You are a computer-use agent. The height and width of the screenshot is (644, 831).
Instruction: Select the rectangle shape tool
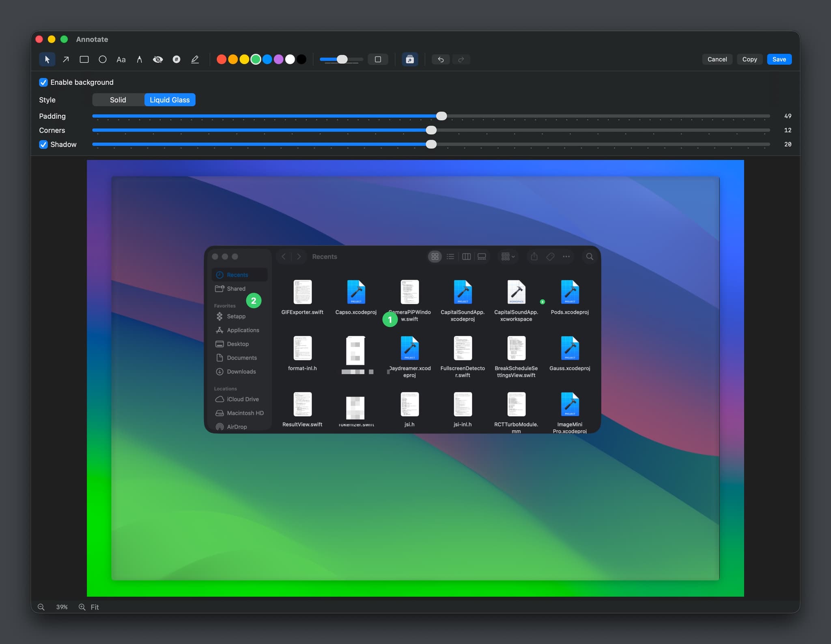click(84, 60)
